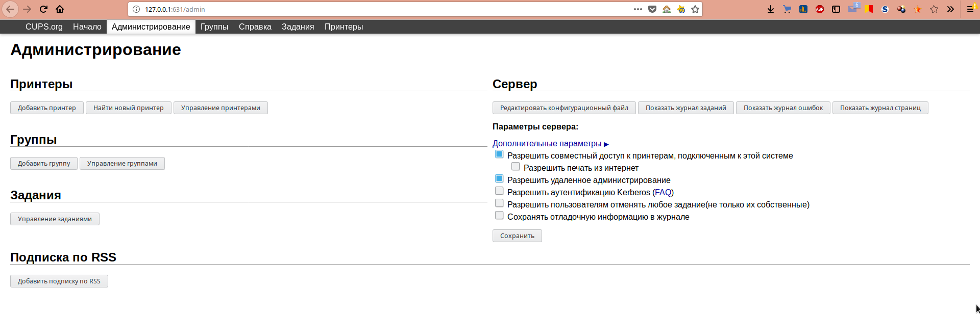
Task: Show more toolbar items via the chevron
Action: [950, 9]
